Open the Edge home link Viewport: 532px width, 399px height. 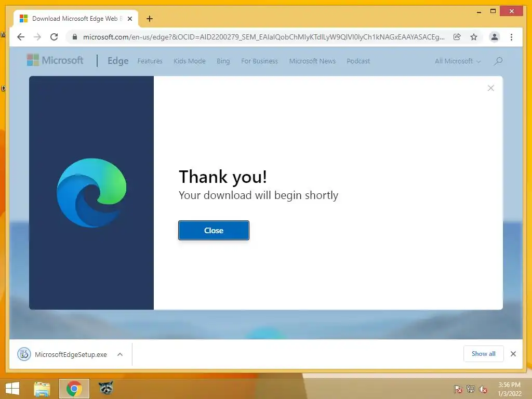tap(118, 61)
